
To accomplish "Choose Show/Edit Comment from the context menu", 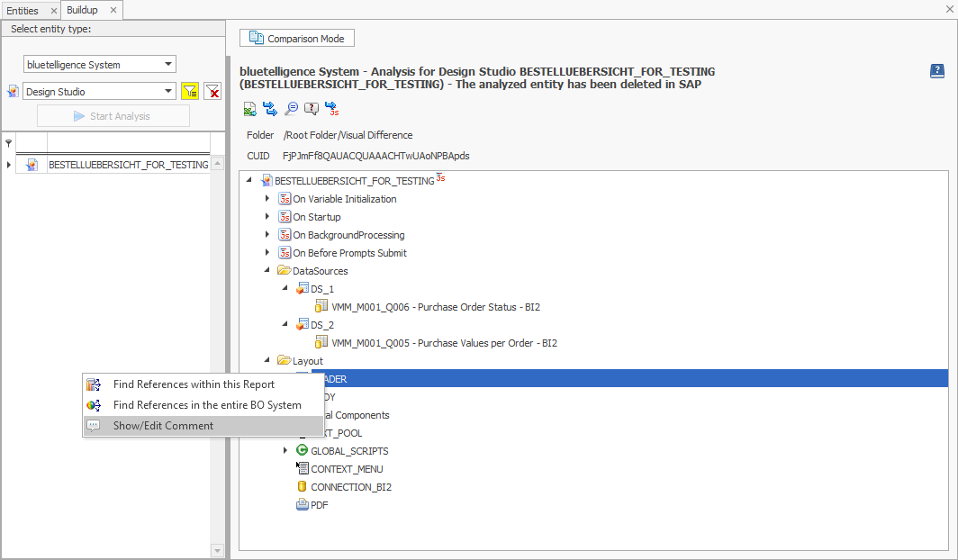I will point(163,427).
